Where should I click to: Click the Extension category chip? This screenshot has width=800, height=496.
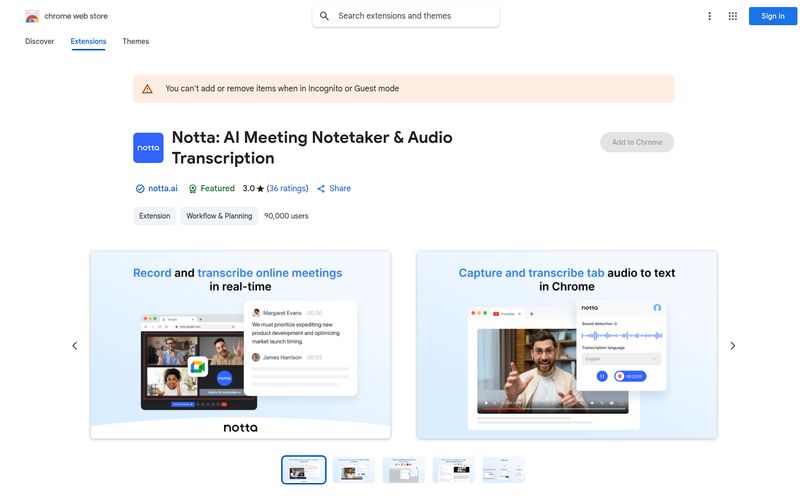tap(155, 216)
